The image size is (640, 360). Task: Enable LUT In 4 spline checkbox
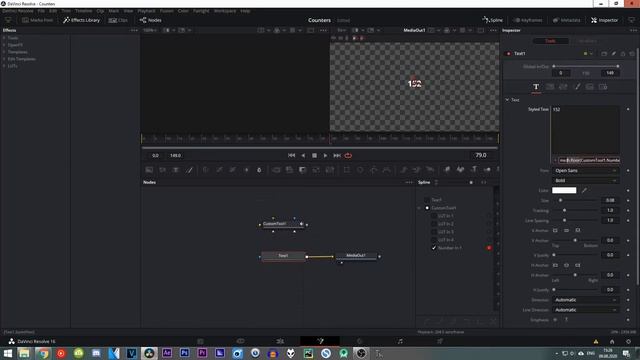[433, 240]
